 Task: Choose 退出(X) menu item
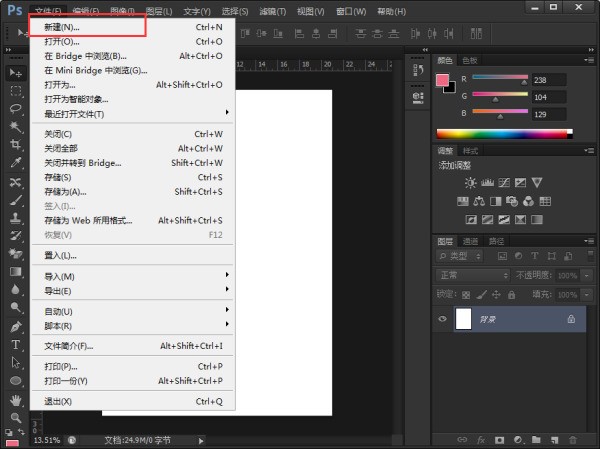pyautogui.click(x=132, y=401)
